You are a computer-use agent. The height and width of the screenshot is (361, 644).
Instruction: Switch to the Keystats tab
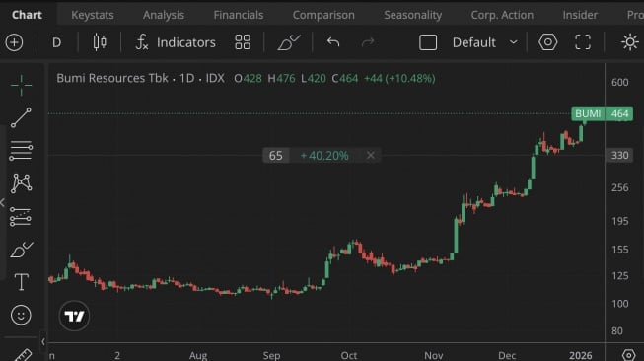(93, 15)
